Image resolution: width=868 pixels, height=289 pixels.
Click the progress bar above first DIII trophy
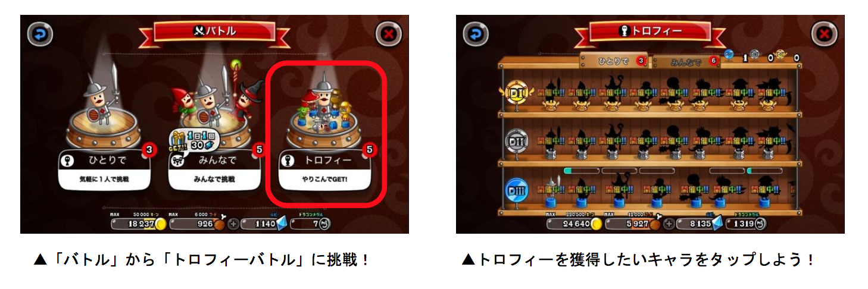[x=580, y=171]
